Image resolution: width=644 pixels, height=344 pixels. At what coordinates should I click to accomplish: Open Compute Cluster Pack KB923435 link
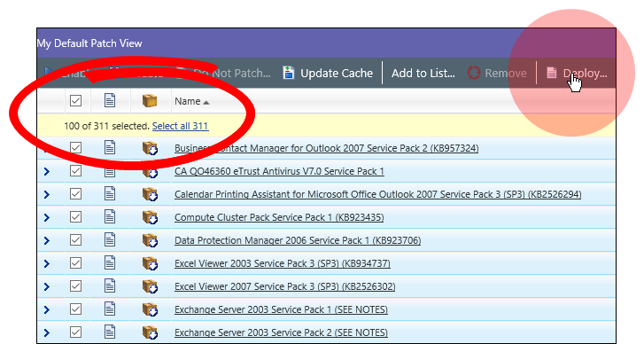(x=279, y=217)
